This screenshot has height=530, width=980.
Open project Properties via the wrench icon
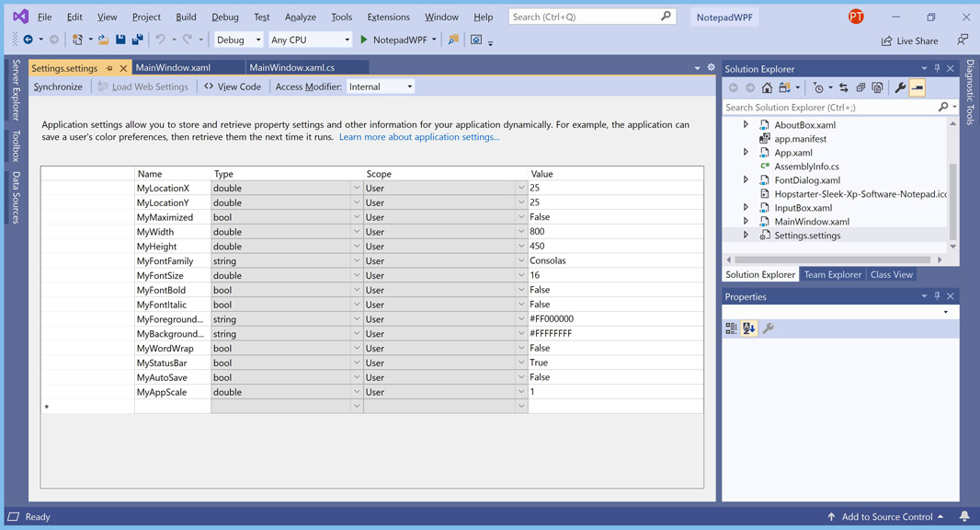tap(900, 88)
